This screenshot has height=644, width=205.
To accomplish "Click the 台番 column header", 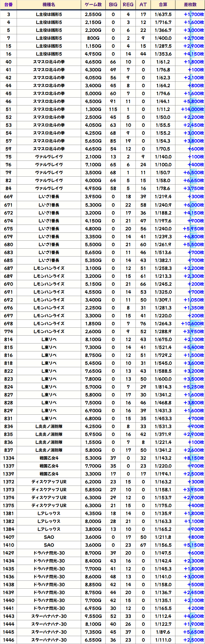I will click(x=8, y=5).
